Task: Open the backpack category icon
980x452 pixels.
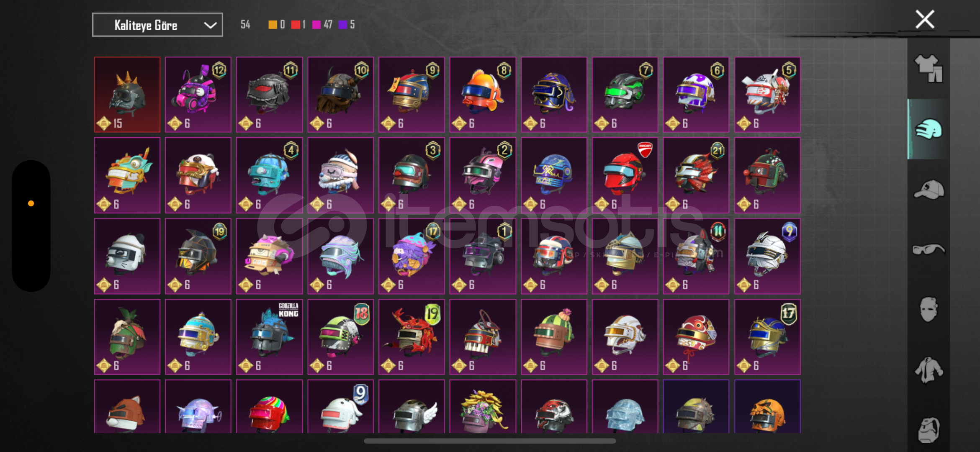Action: pos(929,430)
